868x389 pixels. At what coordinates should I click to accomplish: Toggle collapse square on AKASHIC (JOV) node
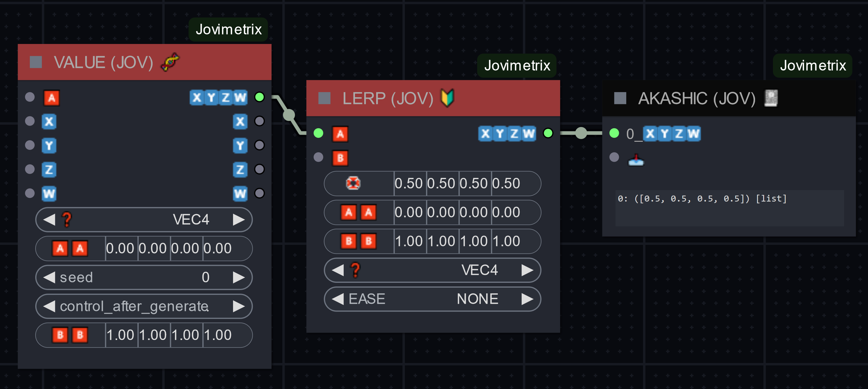click(620, 98)
